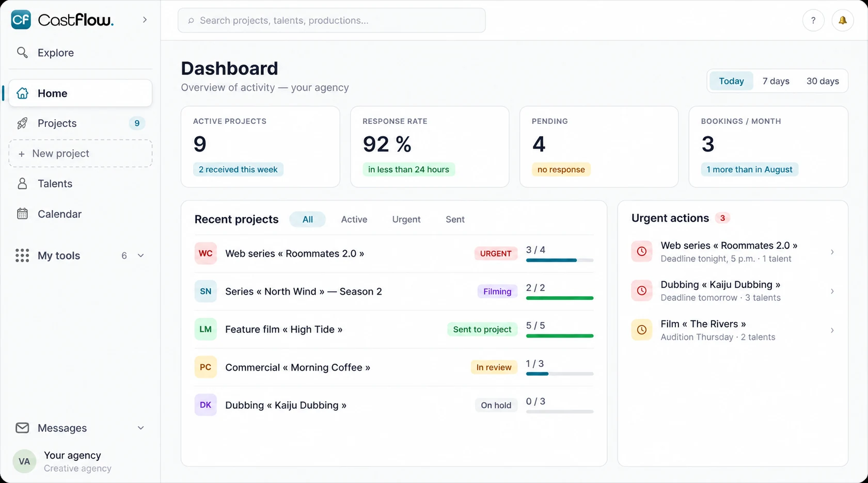868x483 pixels.
Task: Click the LM project badge
Action: coord(206,329)
